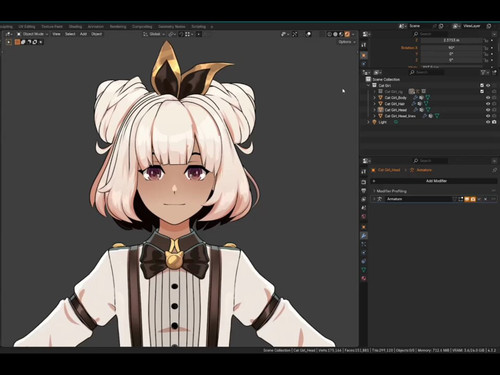
Task: Open the Object Mode dropdown
Action: point(32,34)
